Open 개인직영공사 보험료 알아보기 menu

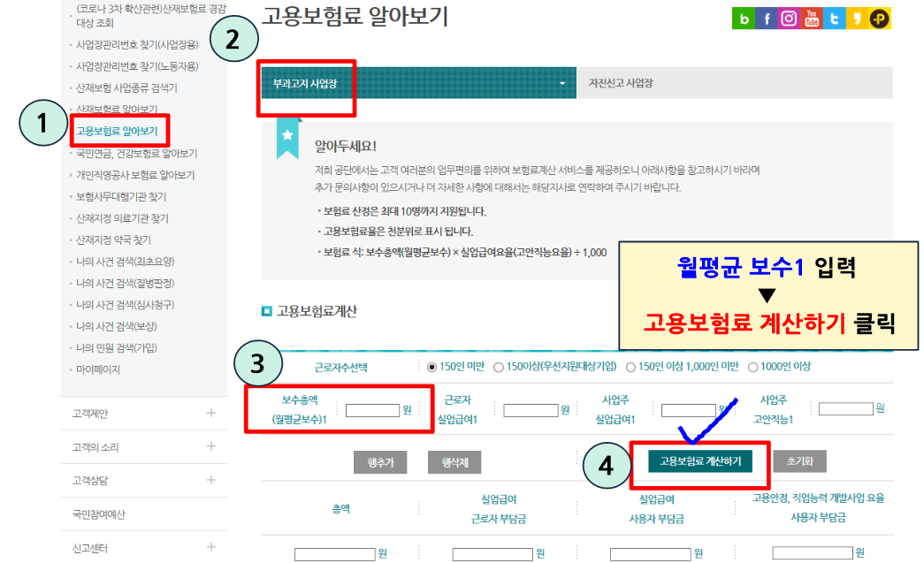135,175
